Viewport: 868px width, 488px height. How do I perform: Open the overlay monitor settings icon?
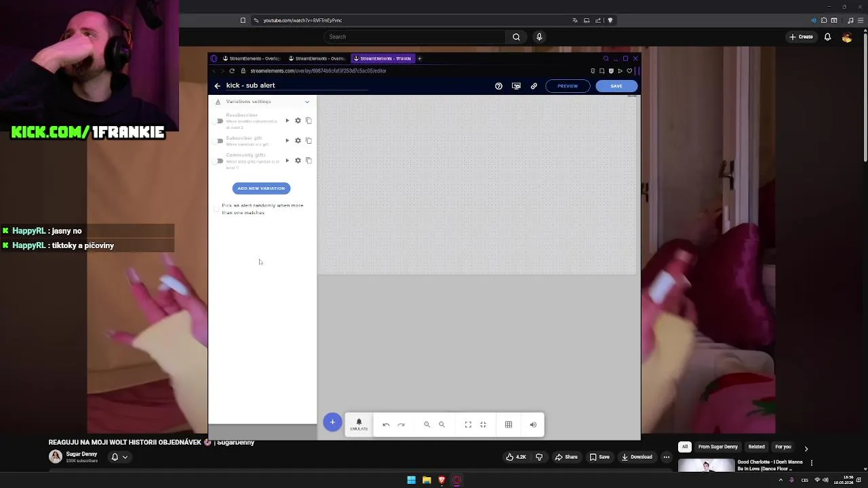coord(516,86)
